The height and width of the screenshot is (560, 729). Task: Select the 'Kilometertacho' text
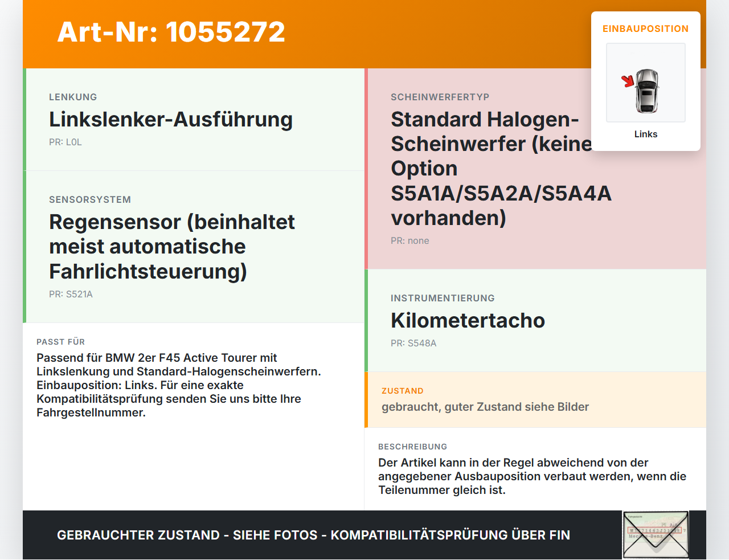coord(468,321)
